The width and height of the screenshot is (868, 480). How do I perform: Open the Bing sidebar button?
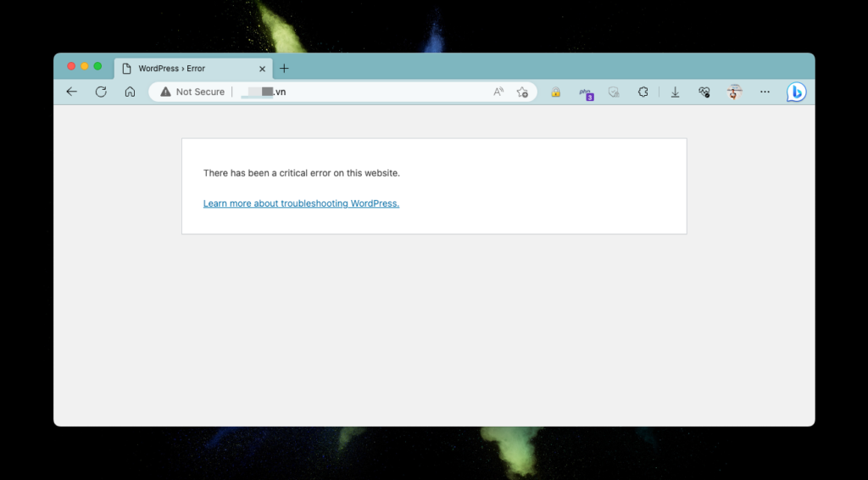tap(796, 92)
